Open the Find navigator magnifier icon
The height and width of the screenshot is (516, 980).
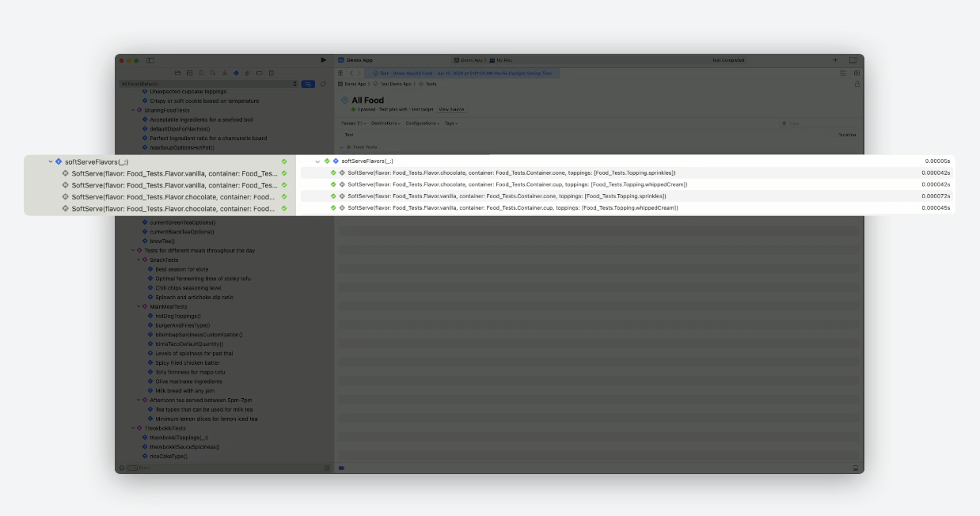point(213,73)
